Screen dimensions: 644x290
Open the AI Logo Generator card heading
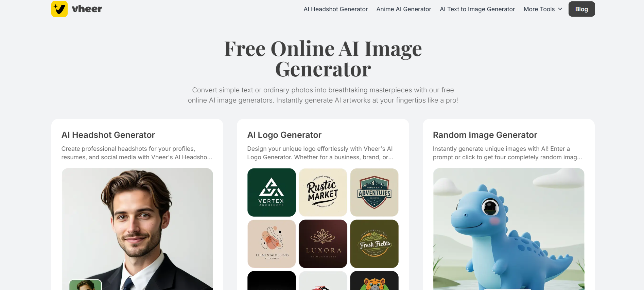284,135
